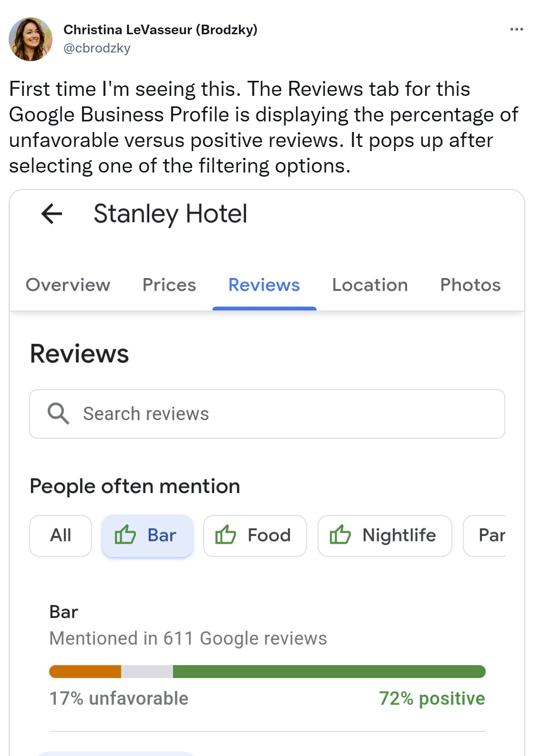Image resolution: width=538 pixels, height=756 pixels.
Task: Click the back arrow beside Stanley Hotel
Action: [x=52, y=214]
